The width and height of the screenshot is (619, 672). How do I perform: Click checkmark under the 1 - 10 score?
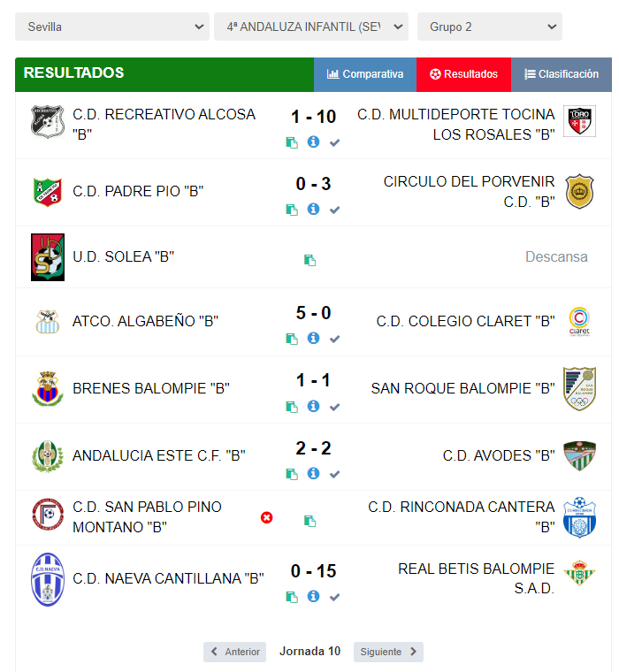pos(335,142)
